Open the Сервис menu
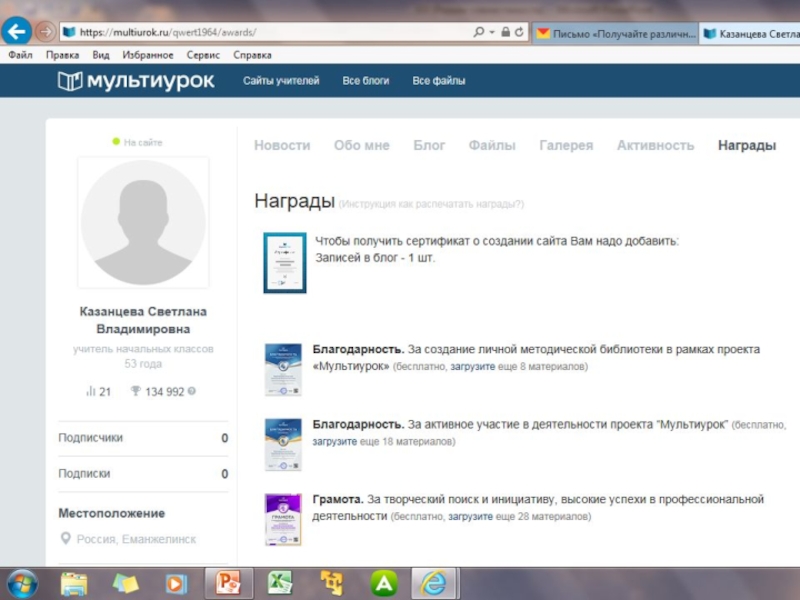Viewport: 800px width, 600px height. (203, 55)
